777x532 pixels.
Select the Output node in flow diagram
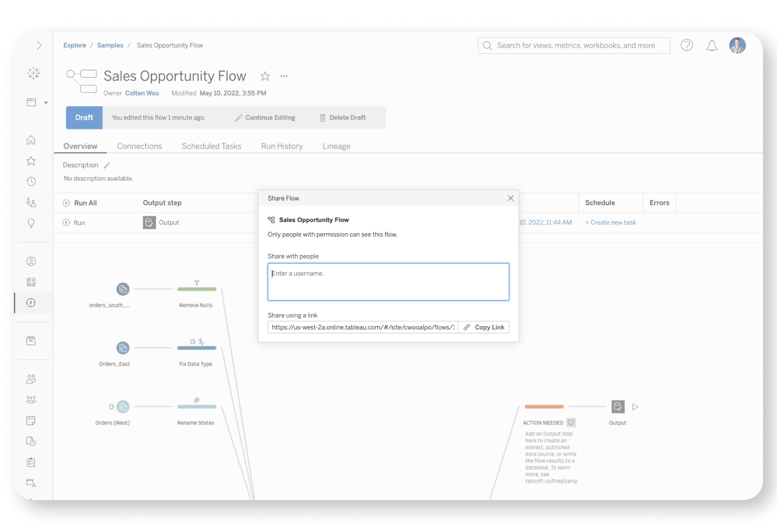click(618, 406)
